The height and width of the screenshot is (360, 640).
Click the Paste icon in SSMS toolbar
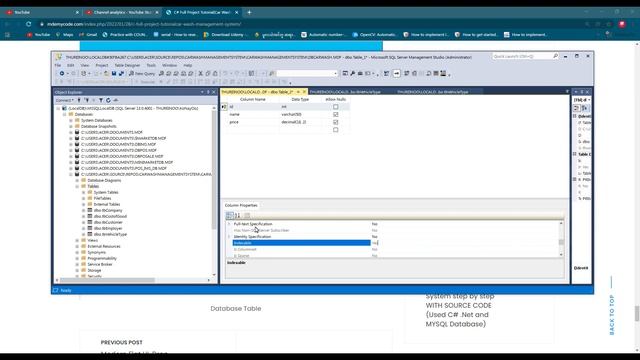pyautogui.click(x=215, y=73)
